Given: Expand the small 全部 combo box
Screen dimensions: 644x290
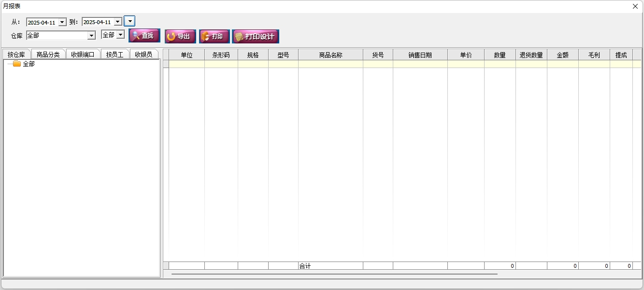Looking at the screenshot, I should [x=120, y=35].
